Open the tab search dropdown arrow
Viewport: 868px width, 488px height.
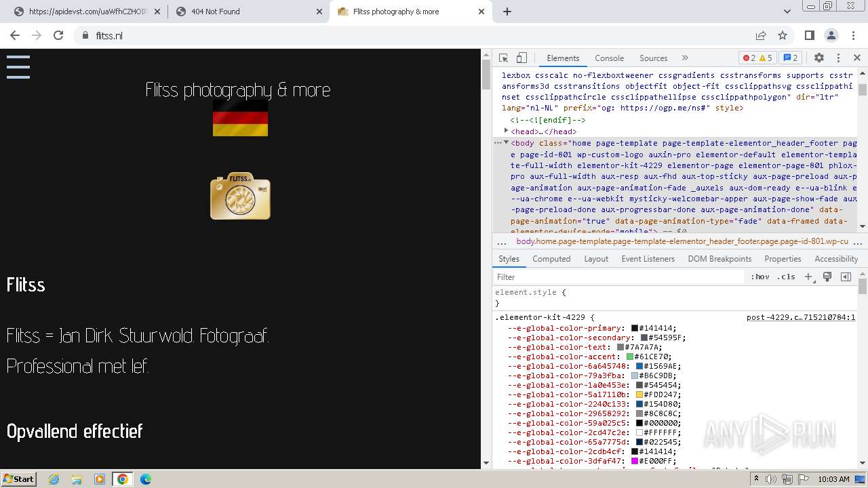[787, 12]
